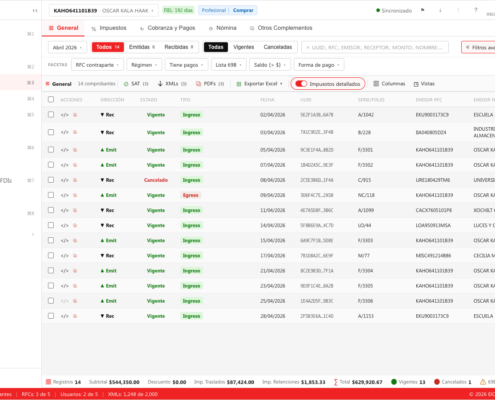
Task: Switch to the Impuestos tab
Action: [x=109, y=28]
